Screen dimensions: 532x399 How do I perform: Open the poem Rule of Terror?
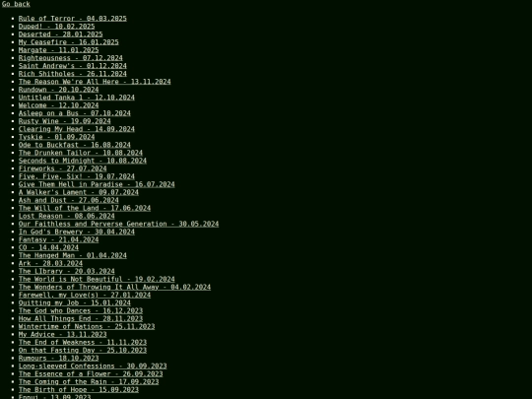73,19
